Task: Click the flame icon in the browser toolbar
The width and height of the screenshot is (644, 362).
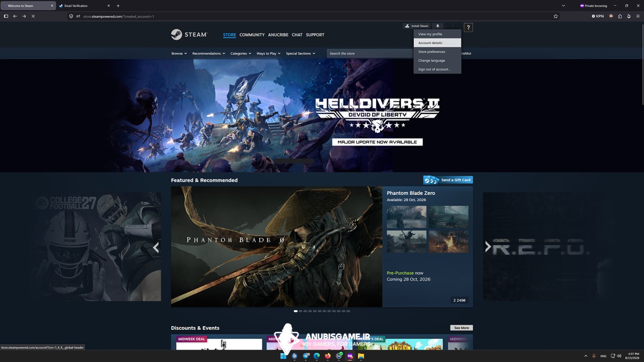Action: pos(629,16)
